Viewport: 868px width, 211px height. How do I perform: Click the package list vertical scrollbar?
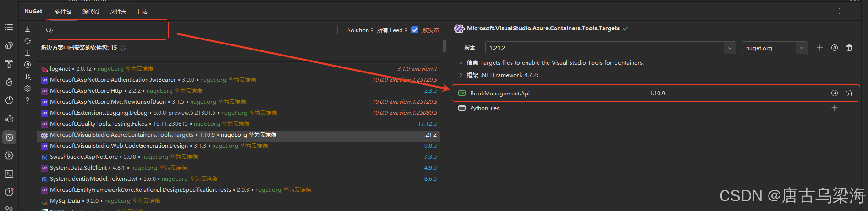pyautogui.click(x=445, y=46)
